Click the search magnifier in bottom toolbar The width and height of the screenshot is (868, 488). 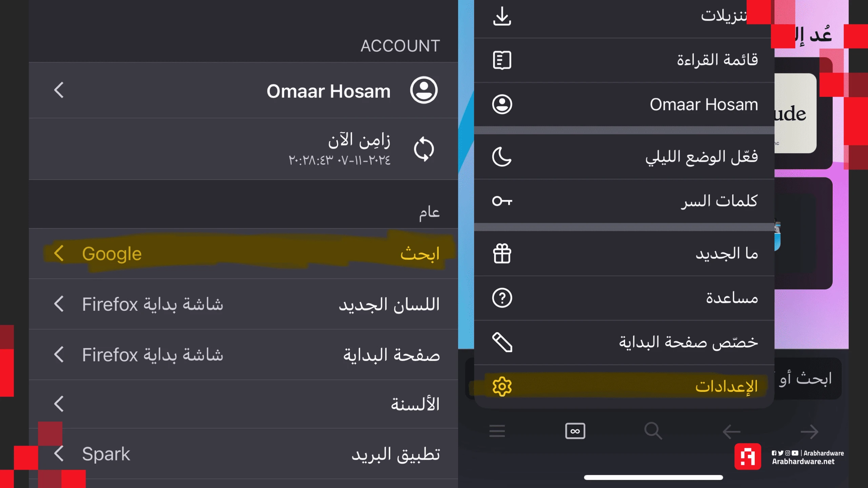click(x=653, y=431)
